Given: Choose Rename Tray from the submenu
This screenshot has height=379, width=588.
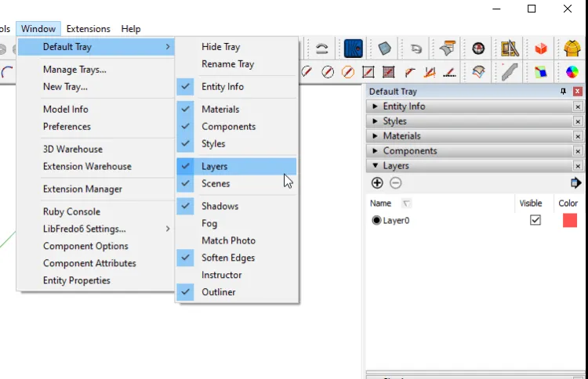Looking at the screenshot, I should click(237, 64).
